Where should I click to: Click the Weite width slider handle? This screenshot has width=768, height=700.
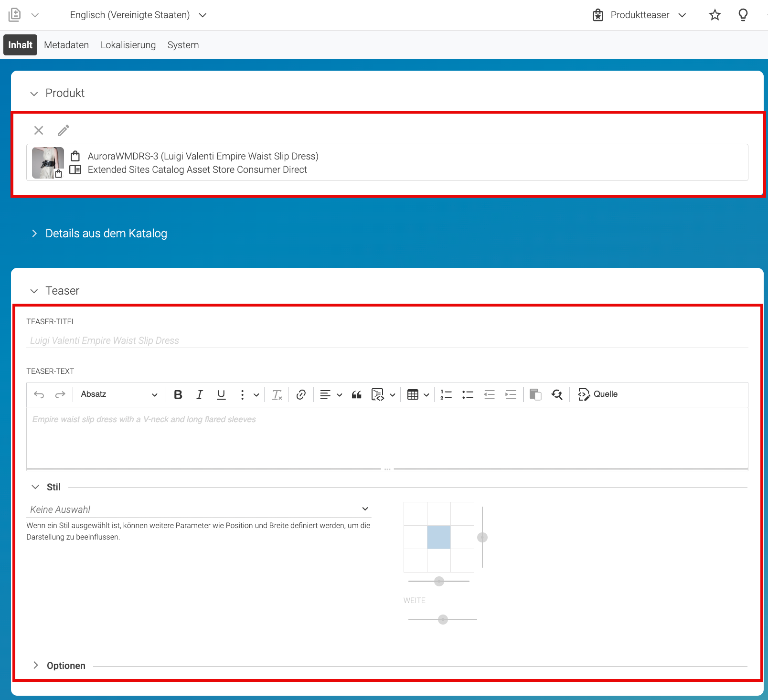coord(443,619)
